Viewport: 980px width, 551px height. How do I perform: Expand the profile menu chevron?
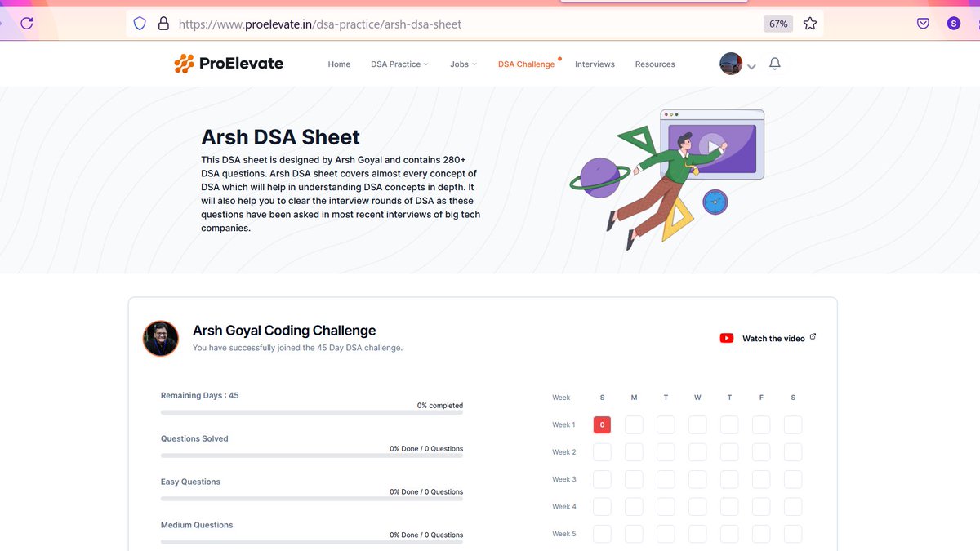(x=751, y=67)
